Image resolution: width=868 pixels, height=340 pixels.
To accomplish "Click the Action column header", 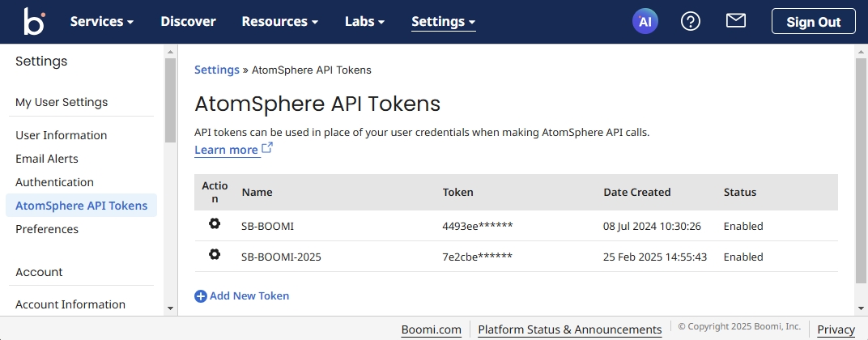I will click(x=215, y=192).
